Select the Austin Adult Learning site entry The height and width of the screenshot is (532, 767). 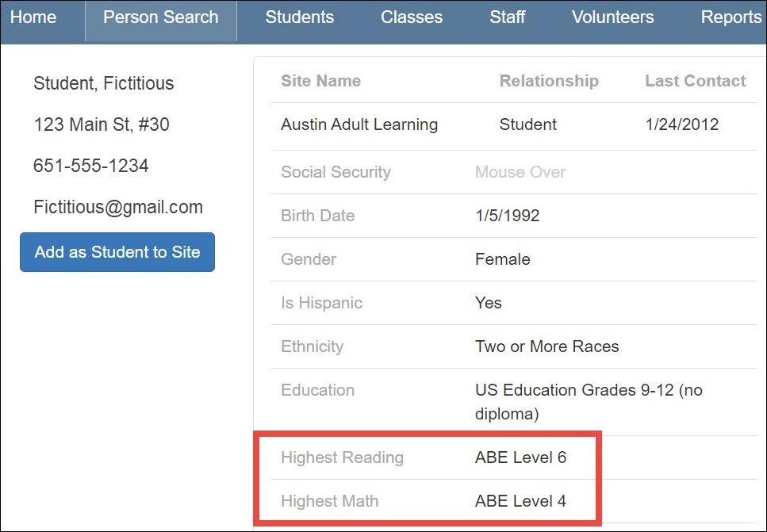coord(359,124)
